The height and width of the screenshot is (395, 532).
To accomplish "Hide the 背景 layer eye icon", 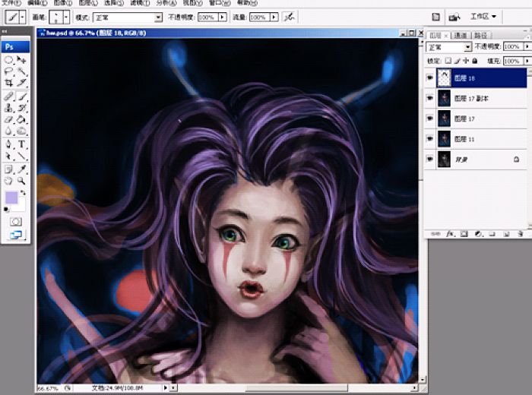I will (430, 159).
